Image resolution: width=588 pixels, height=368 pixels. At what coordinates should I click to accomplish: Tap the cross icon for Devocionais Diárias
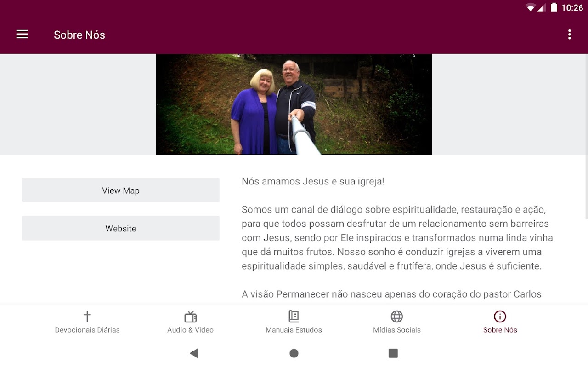(87, 316)
